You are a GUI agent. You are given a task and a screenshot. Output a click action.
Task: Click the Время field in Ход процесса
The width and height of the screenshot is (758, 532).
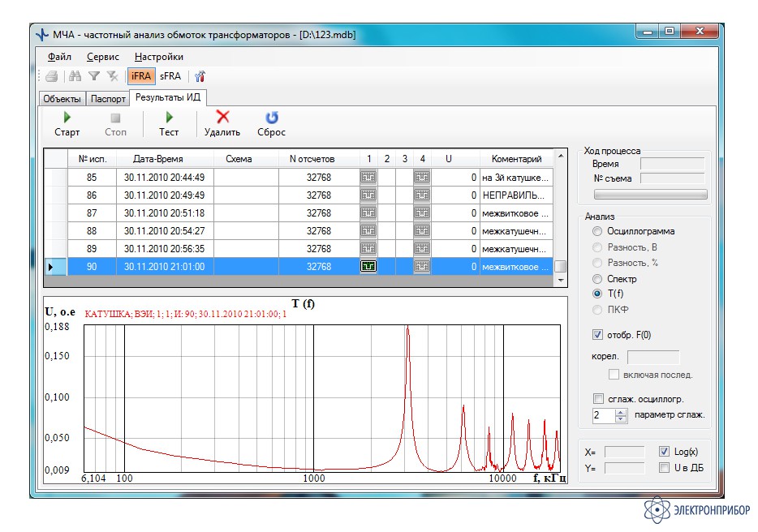pyautogui.click(x=673, y=164)
